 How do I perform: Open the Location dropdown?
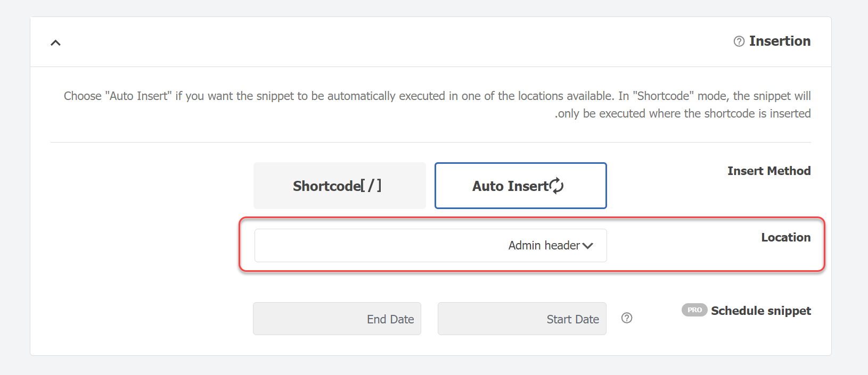point(430,245)
